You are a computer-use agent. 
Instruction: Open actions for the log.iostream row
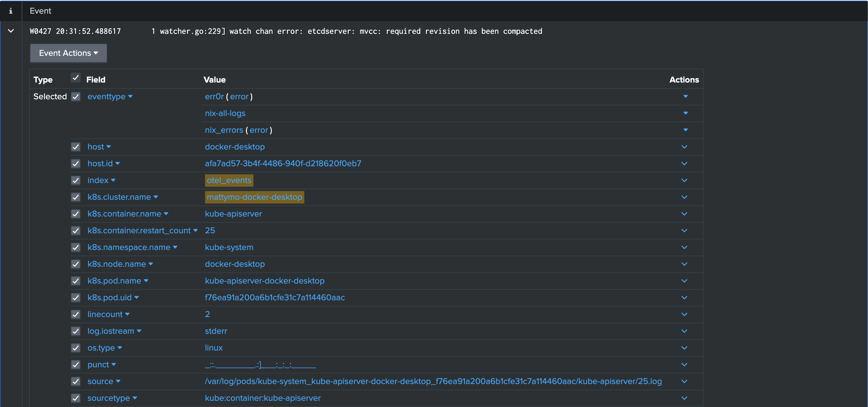click(684, 331)
